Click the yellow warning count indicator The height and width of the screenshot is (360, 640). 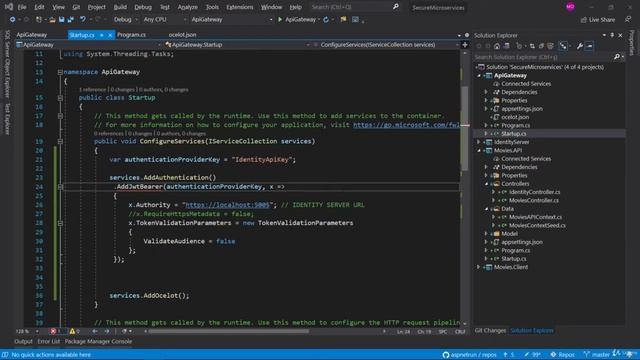(x=74, y=331)
